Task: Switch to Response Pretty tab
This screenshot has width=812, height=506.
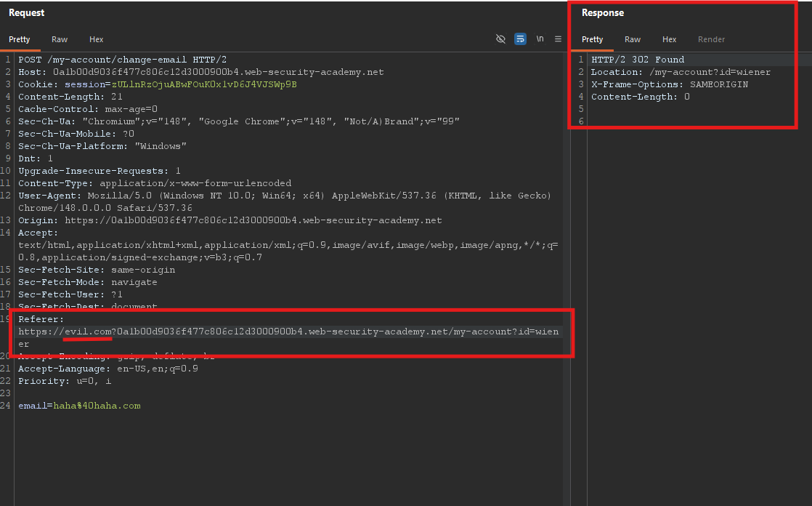Action: pyautogui.click(x=593, y=39)
